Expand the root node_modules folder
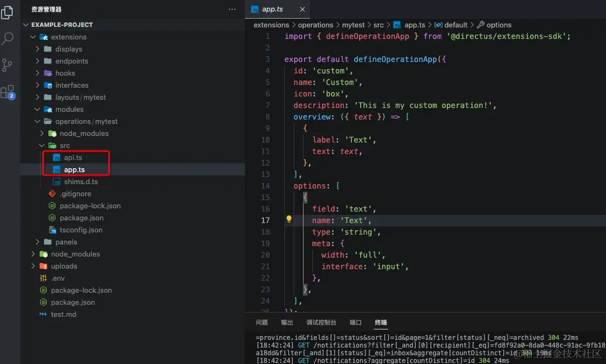This screenshot has width=606, height=364. 33,254
